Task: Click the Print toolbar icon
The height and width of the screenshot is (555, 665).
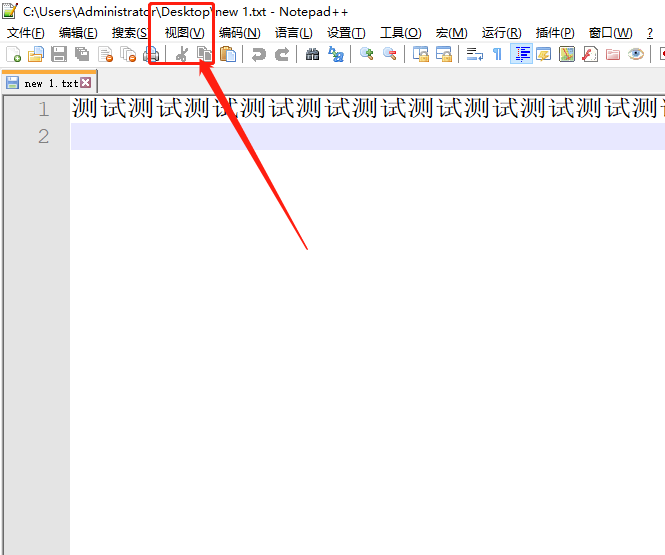Action: 152,54
